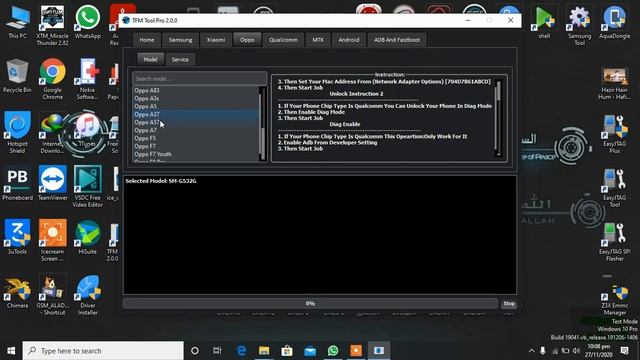Open Driver Installer desktop shortcut
The height and width of the screenshot is (360, 640).
pyautogui.click(x=88, y=295)
